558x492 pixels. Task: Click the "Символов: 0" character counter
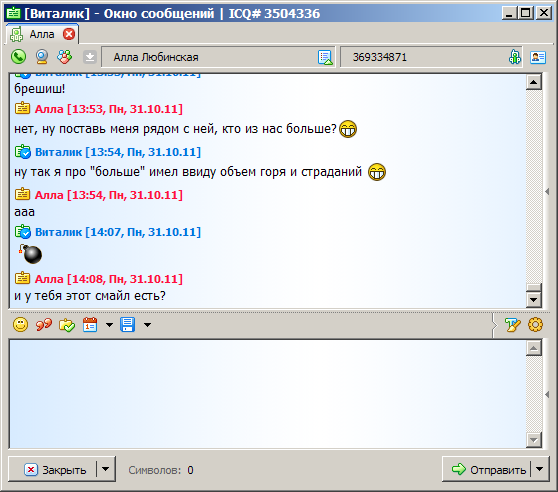tap(161, 470)
